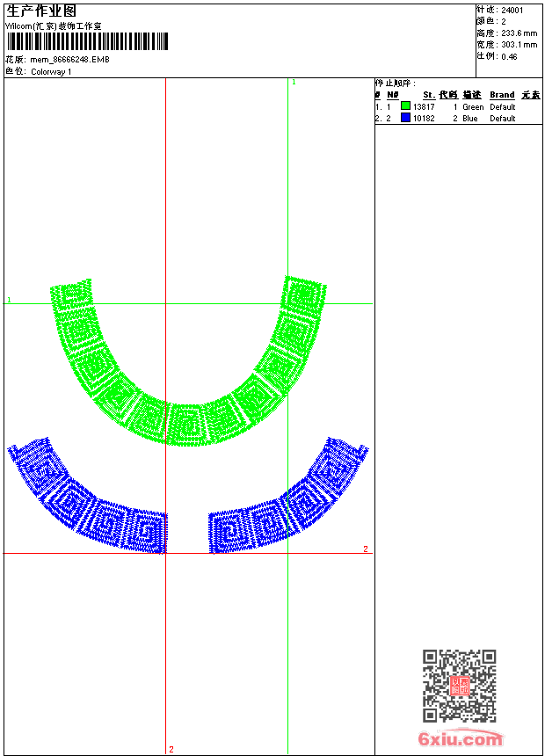Click the Colorway 1 label
This screenshot has height=756, width=545.
pos(51,72)
